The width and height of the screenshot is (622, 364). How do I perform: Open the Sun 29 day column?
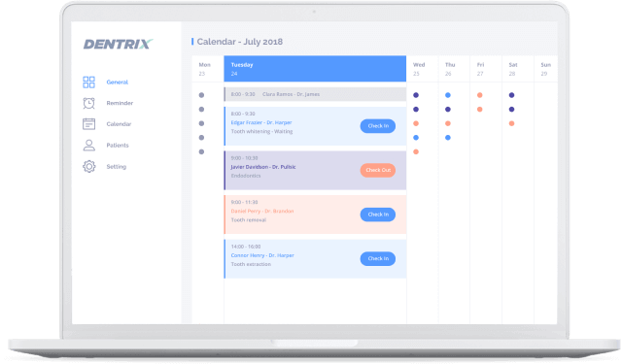coord(546,69)
